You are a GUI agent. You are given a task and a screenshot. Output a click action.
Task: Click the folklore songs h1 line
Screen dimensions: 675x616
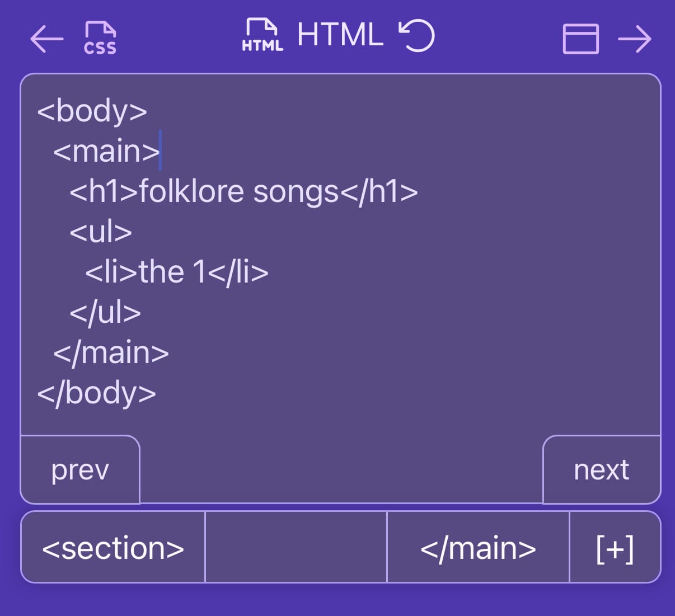pos(243,191)
